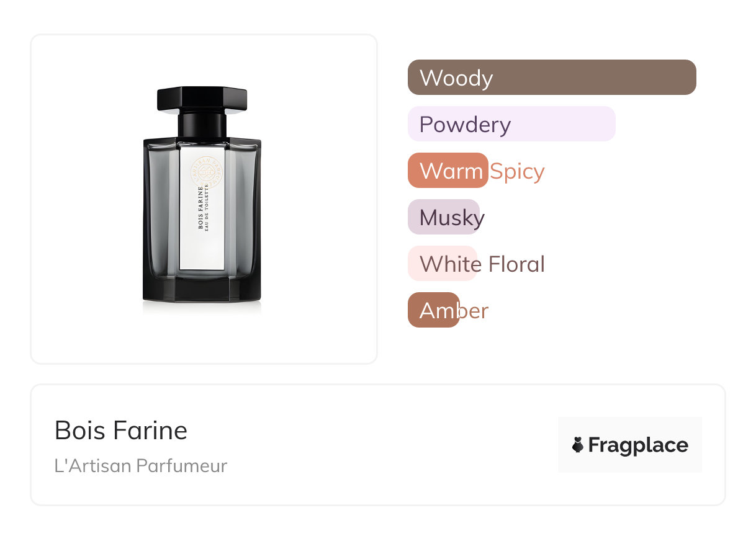Select the Woody accord bar
The height and width of the screenshot is (536, 756).
coord(551,78)
